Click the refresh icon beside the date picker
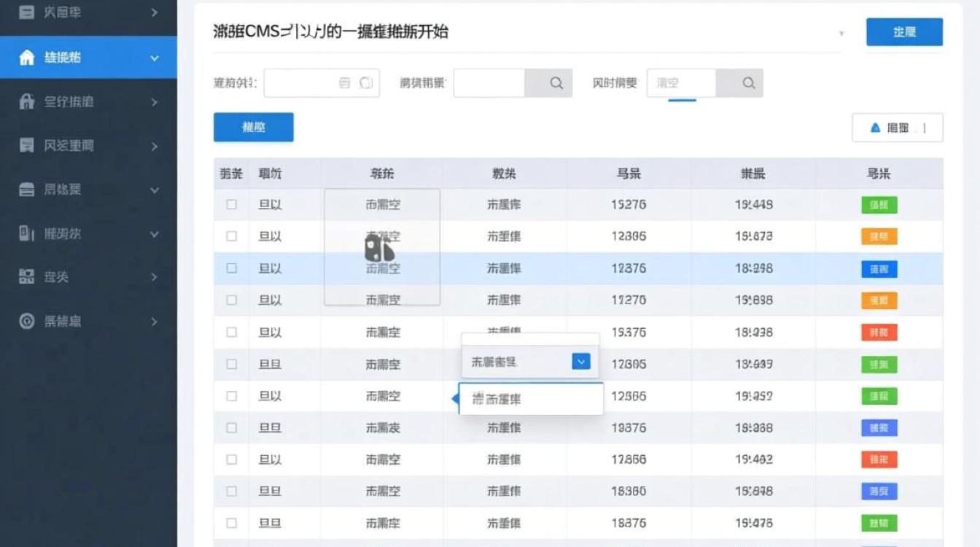The height and width of the screenshot is (547, 980). (365, 82)
